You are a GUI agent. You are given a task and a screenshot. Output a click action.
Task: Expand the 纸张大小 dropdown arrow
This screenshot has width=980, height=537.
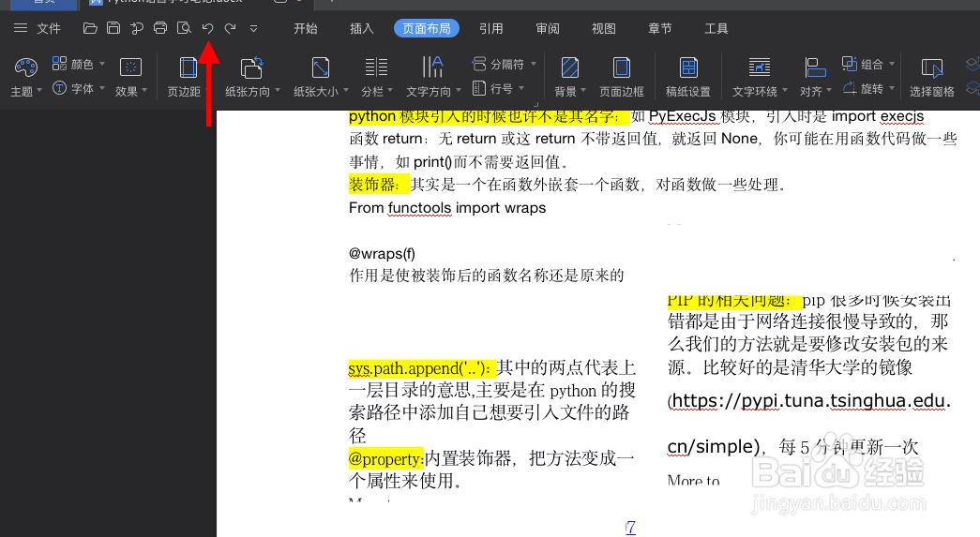(x=346, y=91)
